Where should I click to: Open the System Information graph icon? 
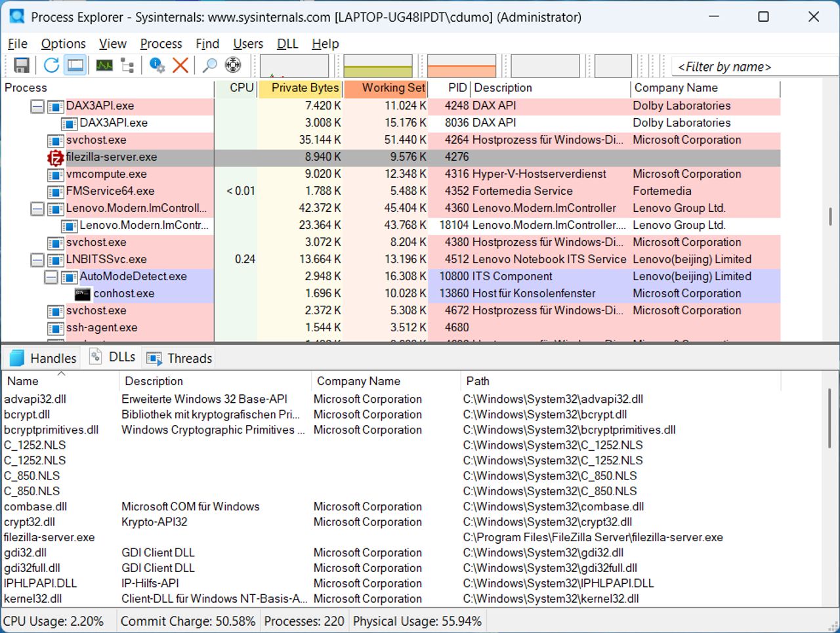pyautogui.click(x=104, y=65)
